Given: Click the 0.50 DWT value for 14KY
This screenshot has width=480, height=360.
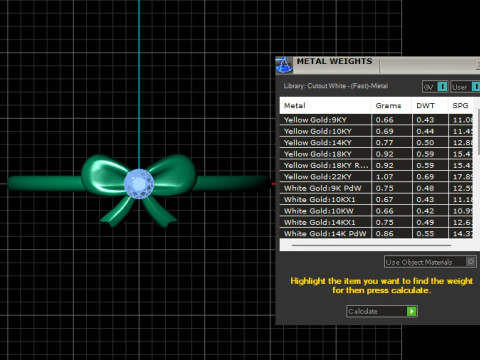Looking at the screenshot, I should pyautogui.click(x=425, y=143).
